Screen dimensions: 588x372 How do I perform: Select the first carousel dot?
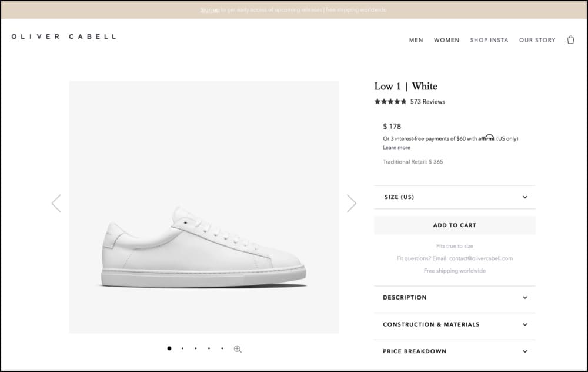pos(169,348)
